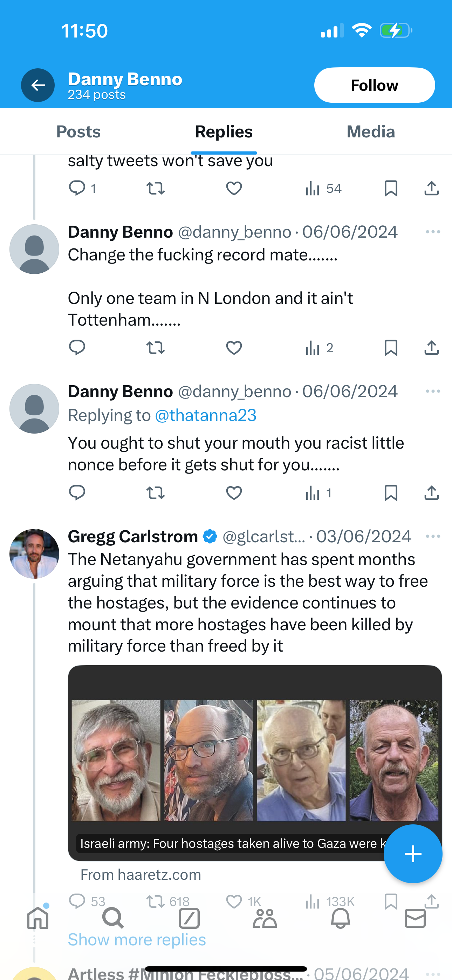Screen dimensions: 452x980
Task: Open more options on the @thatanna23 reply
Action: (x=433, y=392)
